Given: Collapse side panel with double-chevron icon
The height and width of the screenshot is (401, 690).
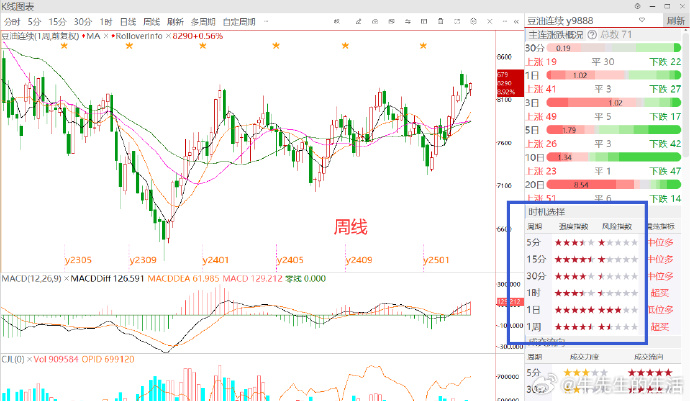Looking at the screenshot, I should 516,21.
